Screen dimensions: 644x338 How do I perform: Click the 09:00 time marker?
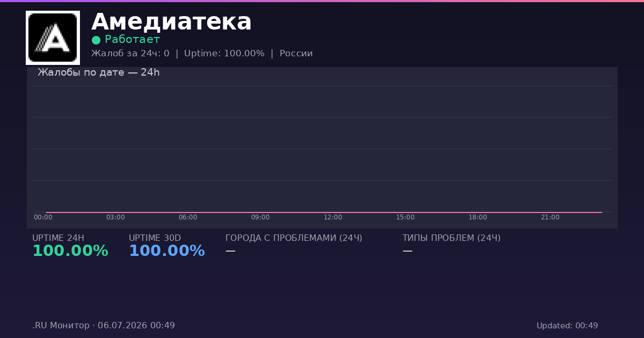point(260,217)
